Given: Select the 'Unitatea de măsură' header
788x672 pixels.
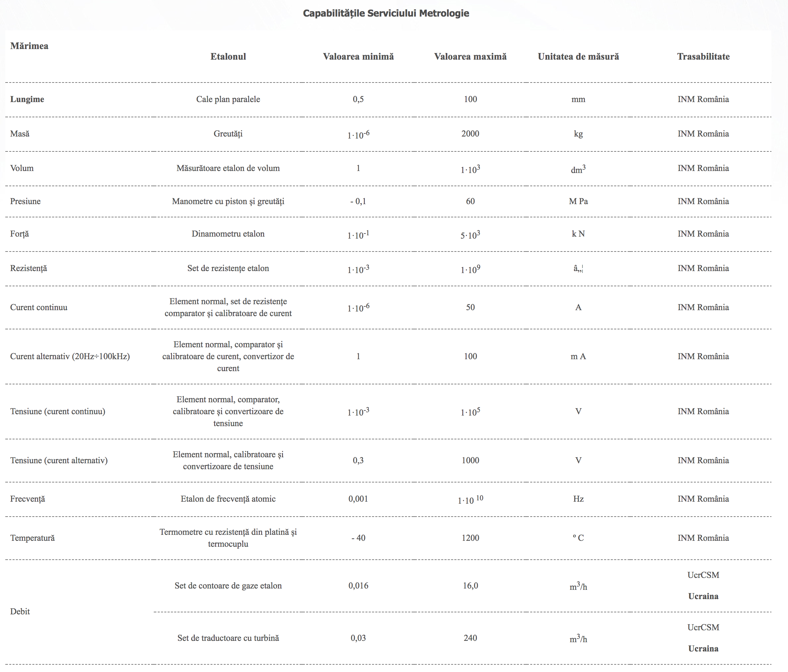Looking at the screenshot, I should tap(578, 57).
